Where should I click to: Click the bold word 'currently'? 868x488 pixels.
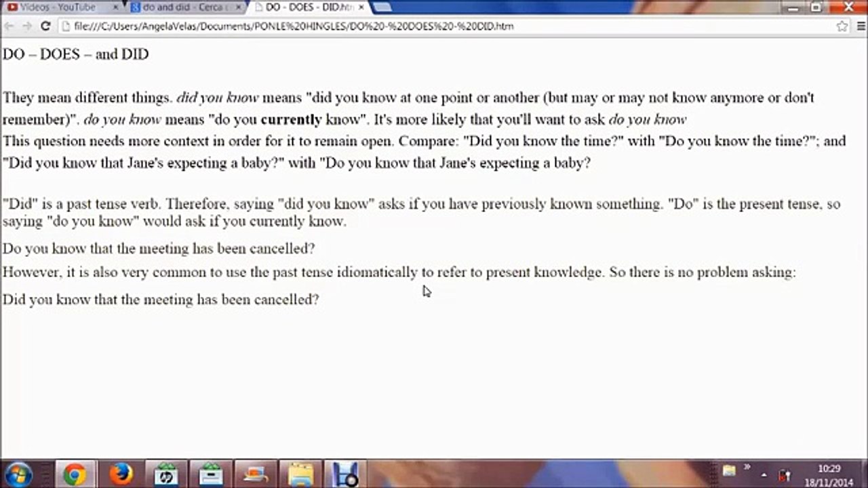(x=291, y=119)
